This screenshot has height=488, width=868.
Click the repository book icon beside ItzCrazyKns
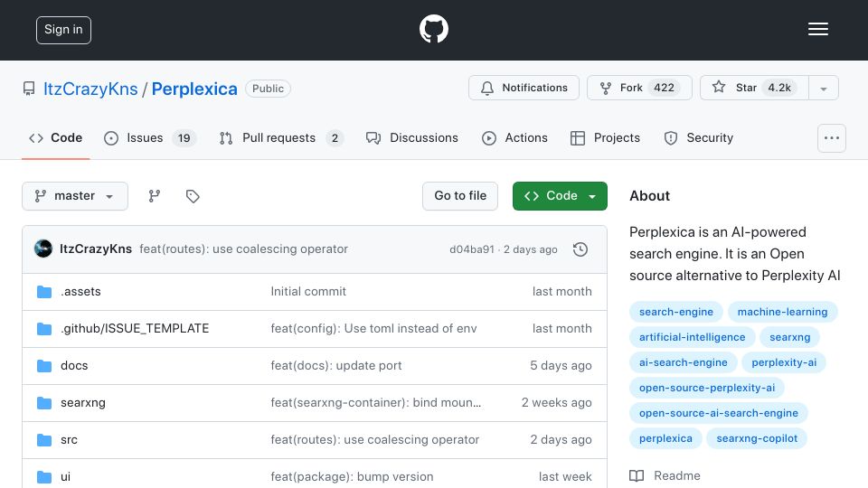[x=29, y=89]
